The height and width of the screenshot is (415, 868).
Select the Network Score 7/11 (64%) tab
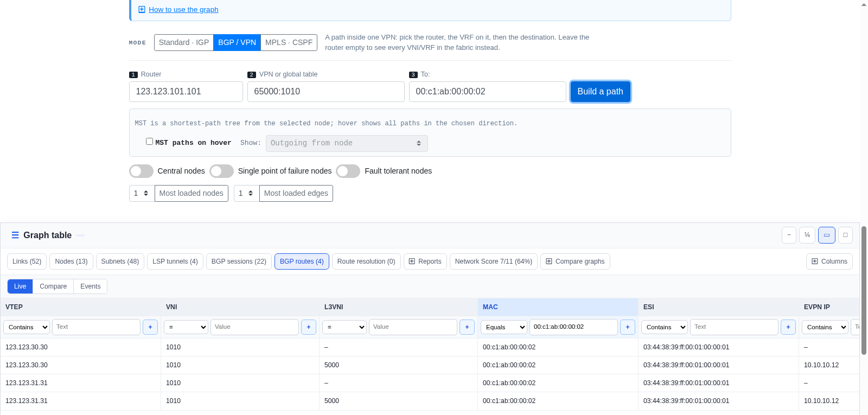point(494,261)
